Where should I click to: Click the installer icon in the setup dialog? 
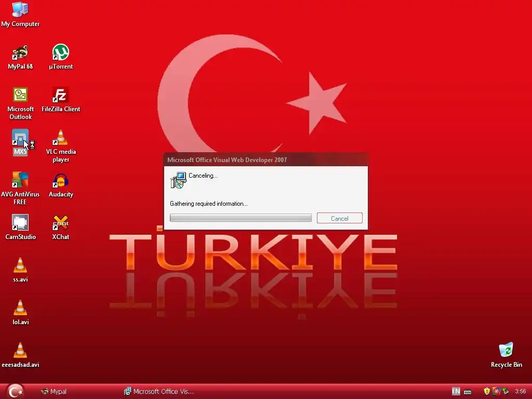pos(178,180)
